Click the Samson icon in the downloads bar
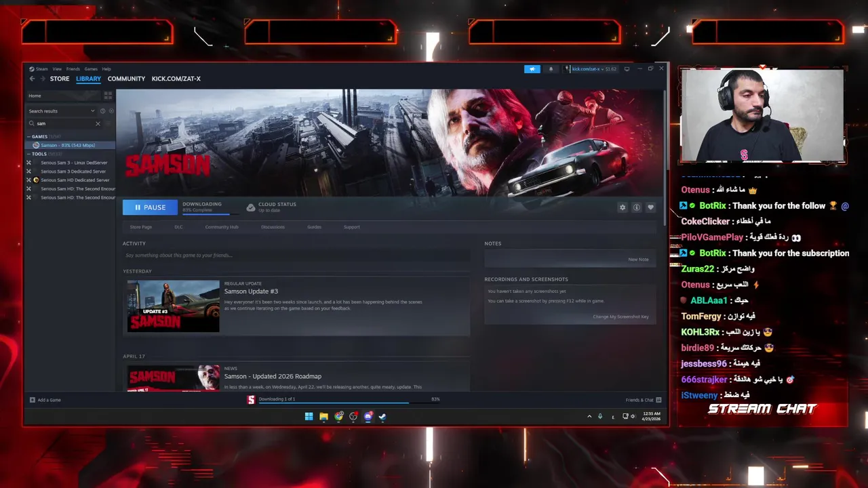Image resolution: width=868 pixels, height=488 pixels. click(251, 400)
